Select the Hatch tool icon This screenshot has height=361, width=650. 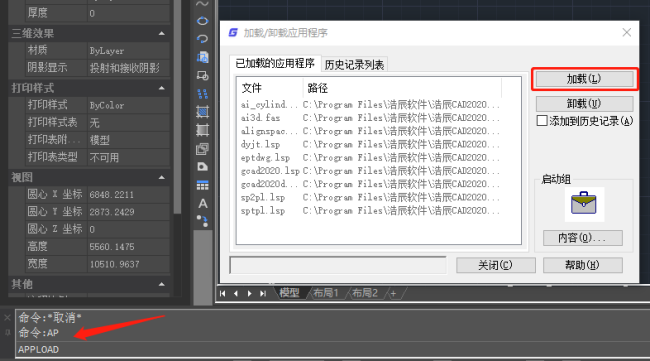(202, 112)
